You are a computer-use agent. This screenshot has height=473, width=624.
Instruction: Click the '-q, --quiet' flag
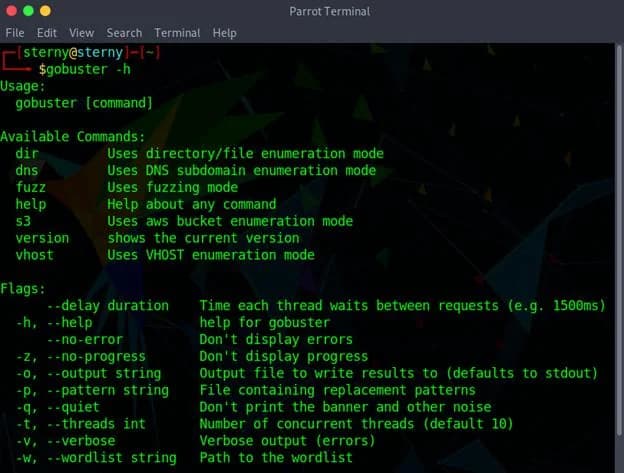coord(58,407)
